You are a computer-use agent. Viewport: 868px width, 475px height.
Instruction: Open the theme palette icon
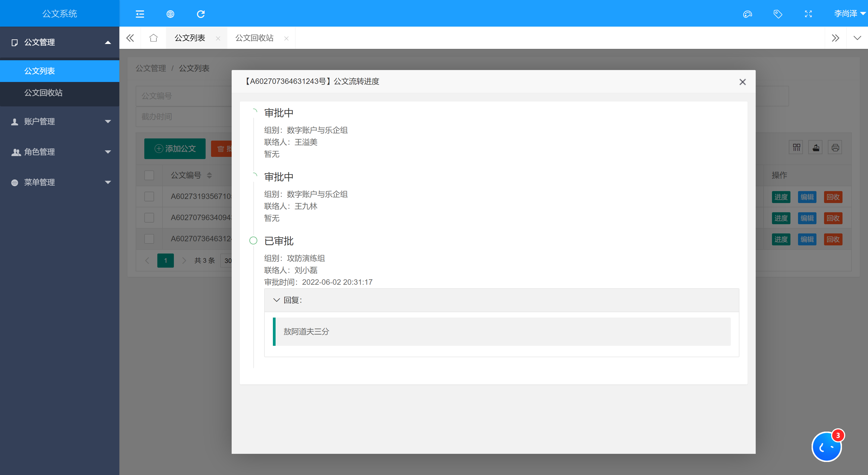coord(747,14)
